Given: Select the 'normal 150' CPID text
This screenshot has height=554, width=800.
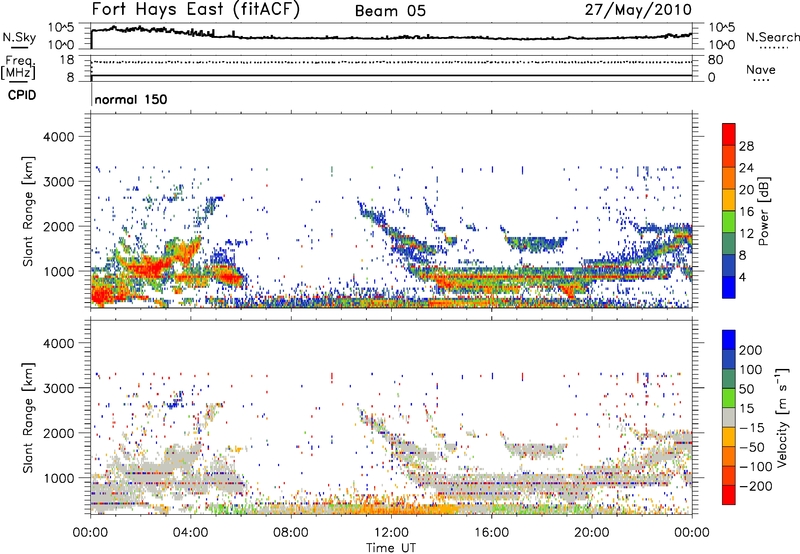Looking at the screenshot, I should coord(131,99).
